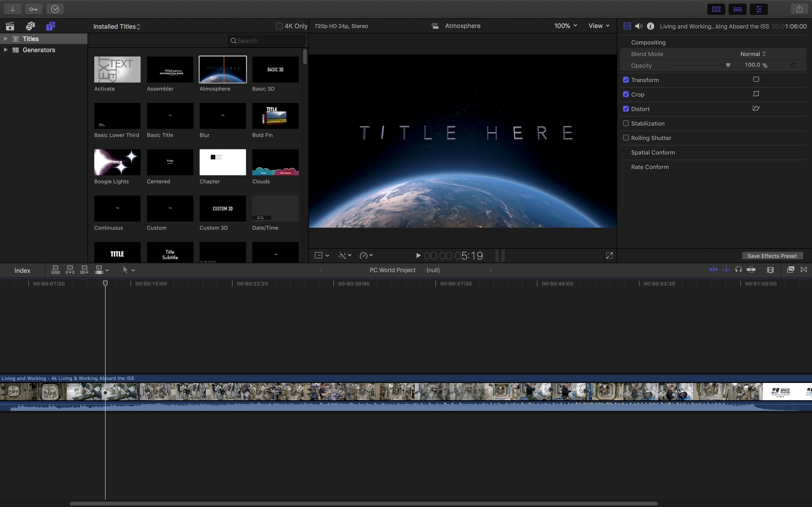Select the Index panel icon

coord(22,270)
